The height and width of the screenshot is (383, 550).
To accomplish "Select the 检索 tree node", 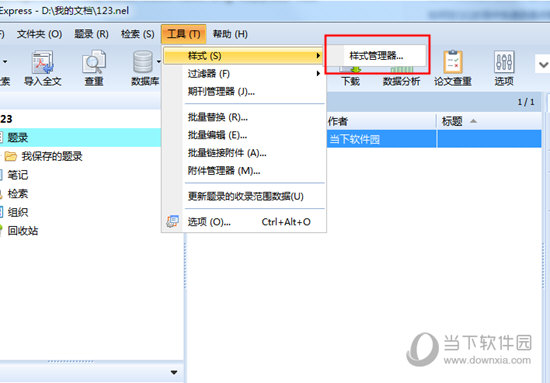I will [x=18, y=193].
